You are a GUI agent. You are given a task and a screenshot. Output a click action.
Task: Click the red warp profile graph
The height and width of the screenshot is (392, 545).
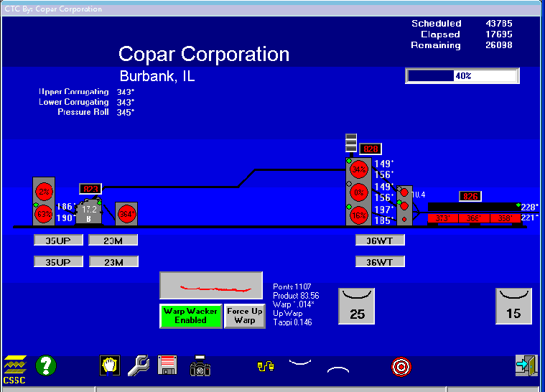(x=211, y=285)
